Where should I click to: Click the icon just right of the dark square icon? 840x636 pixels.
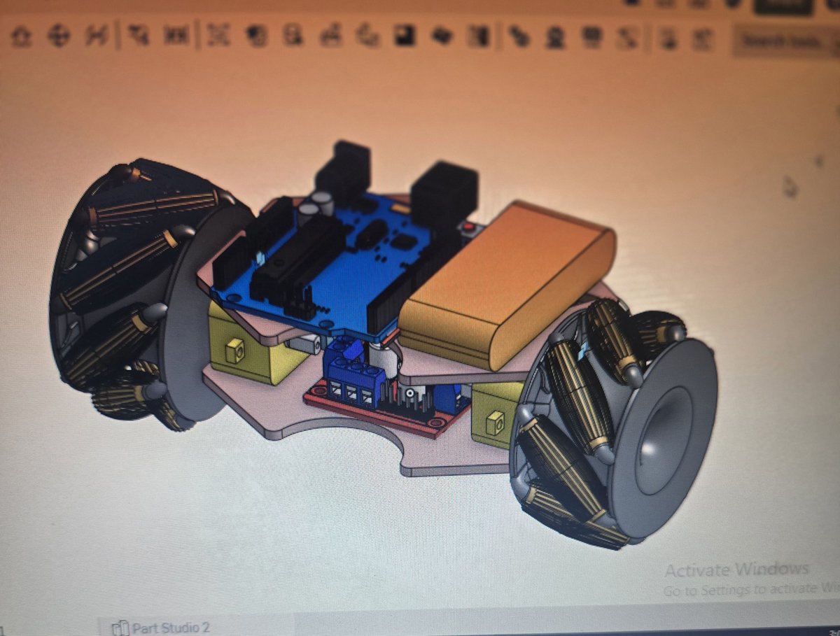tap(442, 36)
